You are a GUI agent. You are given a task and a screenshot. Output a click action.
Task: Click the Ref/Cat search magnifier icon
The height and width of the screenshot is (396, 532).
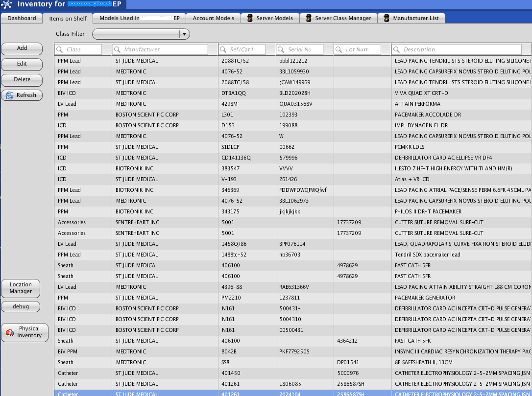coord(223,49)
